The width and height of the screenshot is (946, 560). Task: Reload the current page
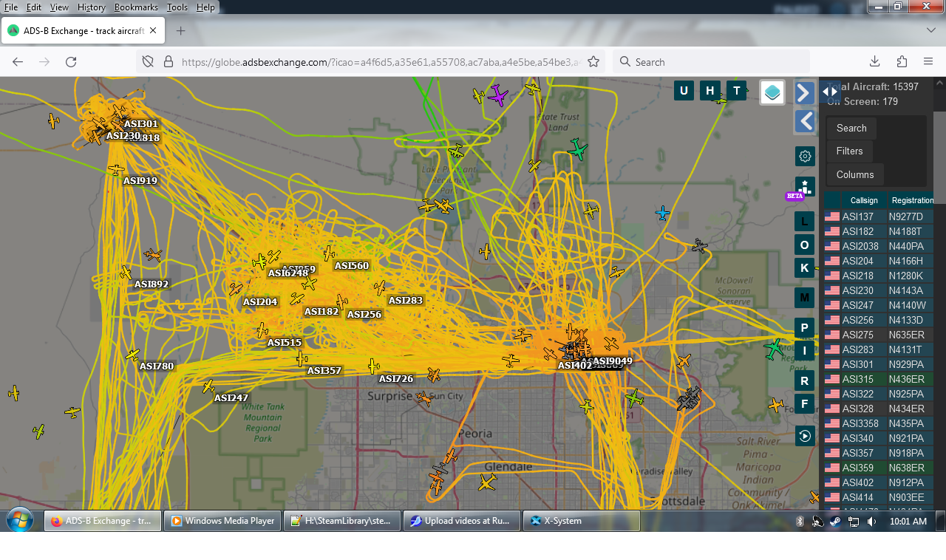coord(71,62)
